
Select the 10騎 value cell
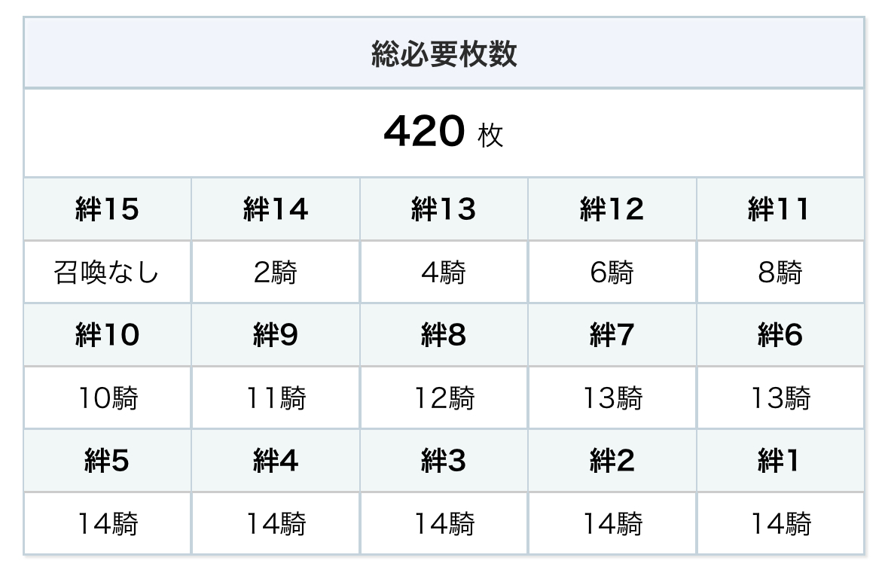107,398
